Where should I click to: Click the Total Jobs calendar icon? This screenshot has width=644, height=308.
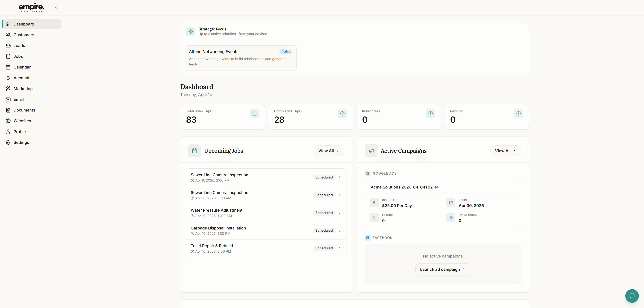coord(255,113)
